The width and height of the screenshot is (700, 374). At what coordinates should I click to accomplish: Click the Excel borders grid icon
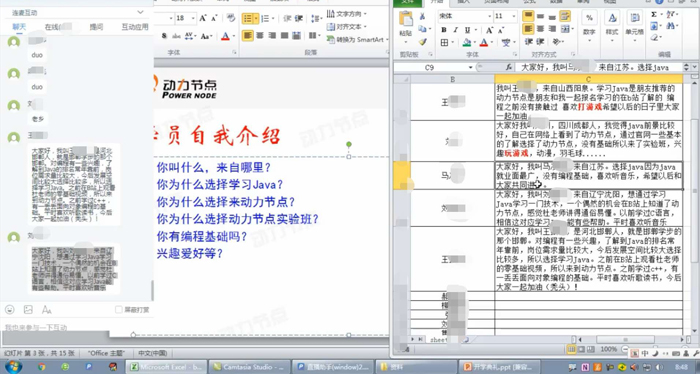pyautogui.click(x=444, y=42)
